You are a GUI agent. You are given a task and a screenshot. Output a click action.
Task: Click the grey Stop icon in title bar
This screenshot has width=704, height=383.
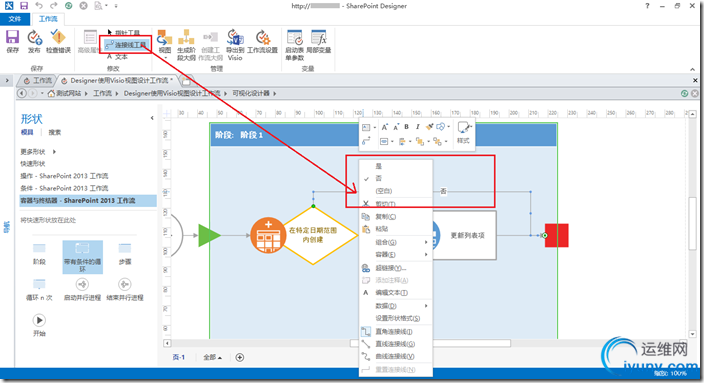[x=83, y=6]
